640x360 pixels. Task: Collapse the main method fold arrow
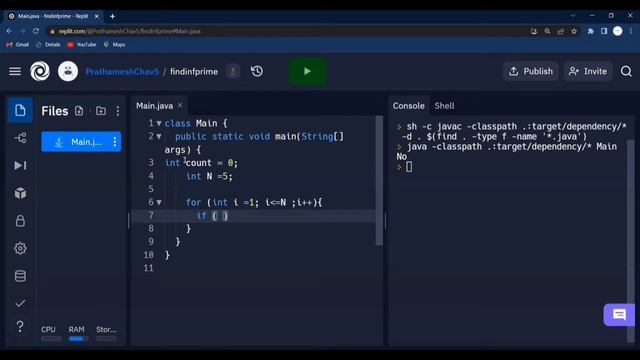pyautogui.click(x=159, y=136)
